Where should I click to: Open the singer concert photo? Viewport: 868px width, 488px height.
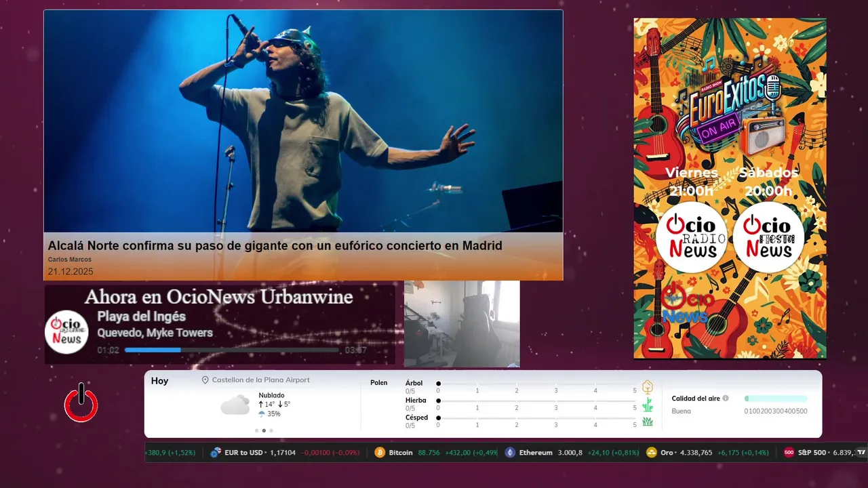[303, 121]
